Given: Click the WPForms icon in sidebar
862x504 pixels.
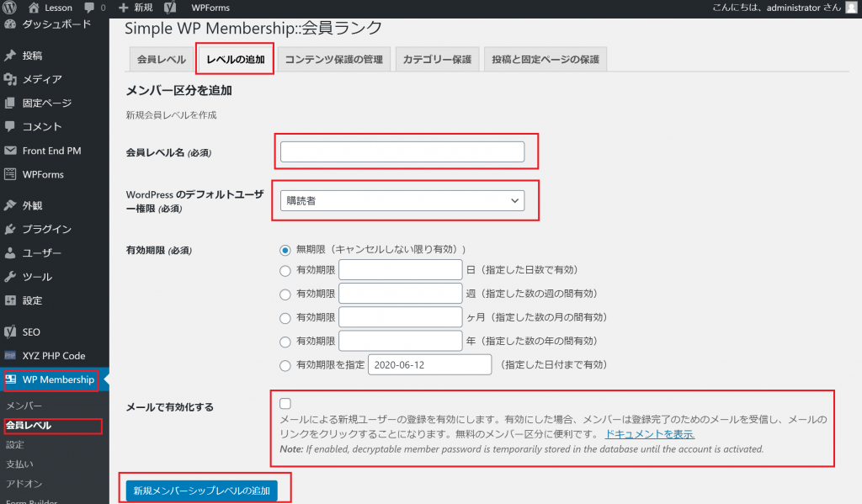Looking at the screenshot, I should pos(10,174).
